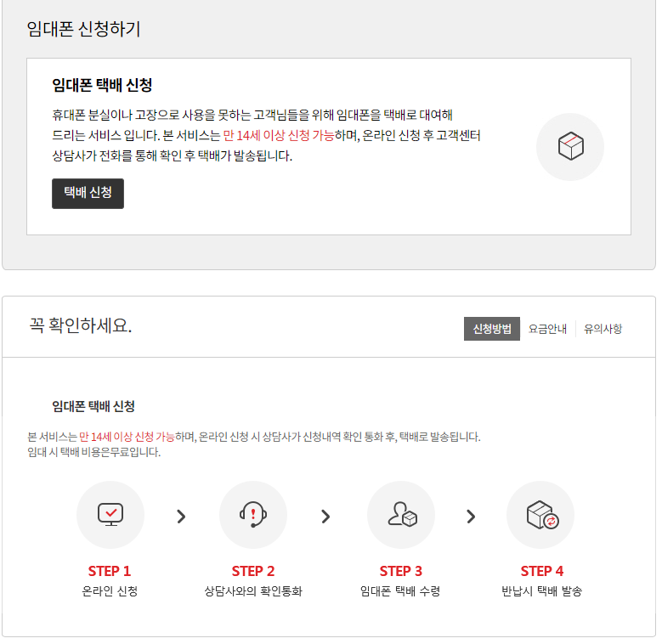The height and width of the screenshot is (644, 662).
Task: Click the 임대폰 신청하기 heading
Action: [83, 29]
